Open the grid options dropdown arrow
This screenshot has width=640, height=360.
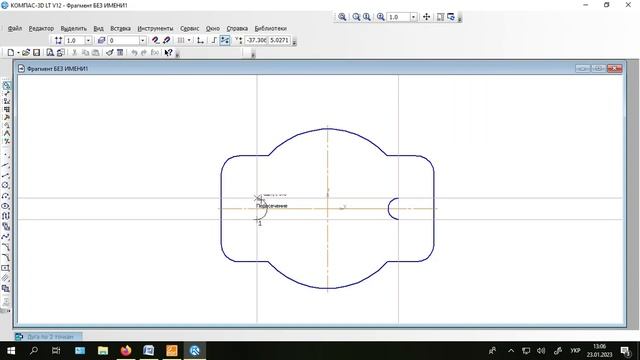189,40
